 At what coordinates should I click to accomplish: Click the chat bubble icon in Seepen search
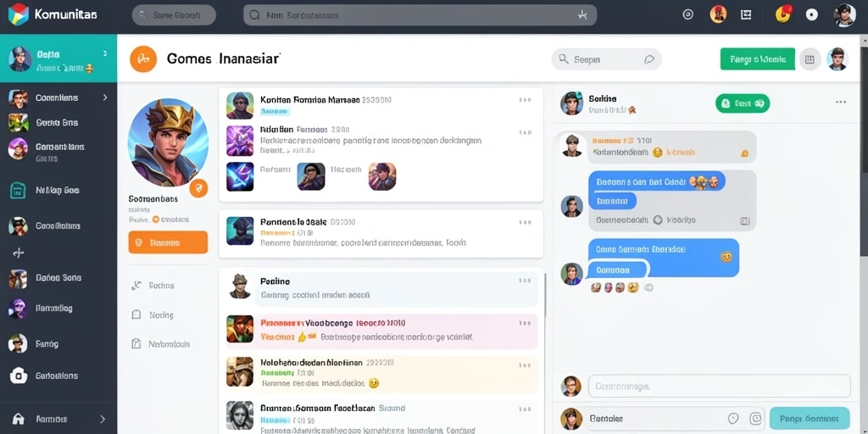(x=649, y=59)
